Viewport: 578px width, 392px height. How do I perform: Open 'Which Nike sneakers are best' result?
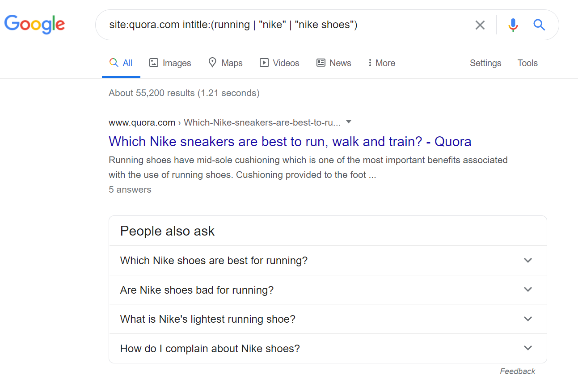coord(290,142)
